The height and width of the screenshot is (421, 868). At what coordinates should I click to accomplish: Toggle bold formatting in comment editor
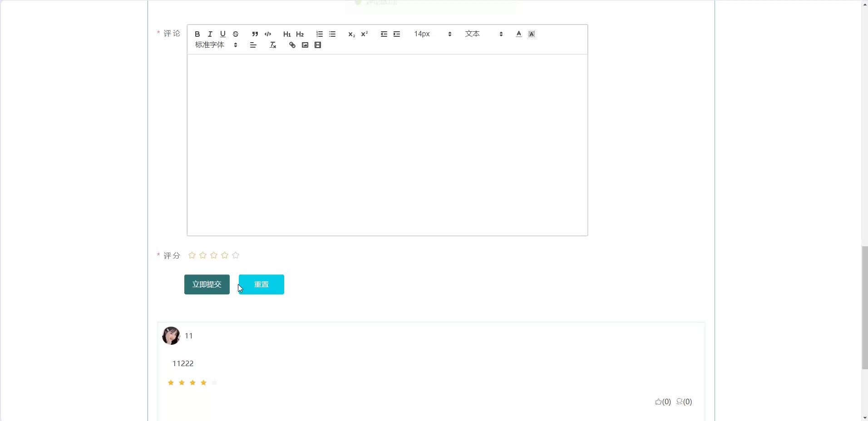click(197, 34)
